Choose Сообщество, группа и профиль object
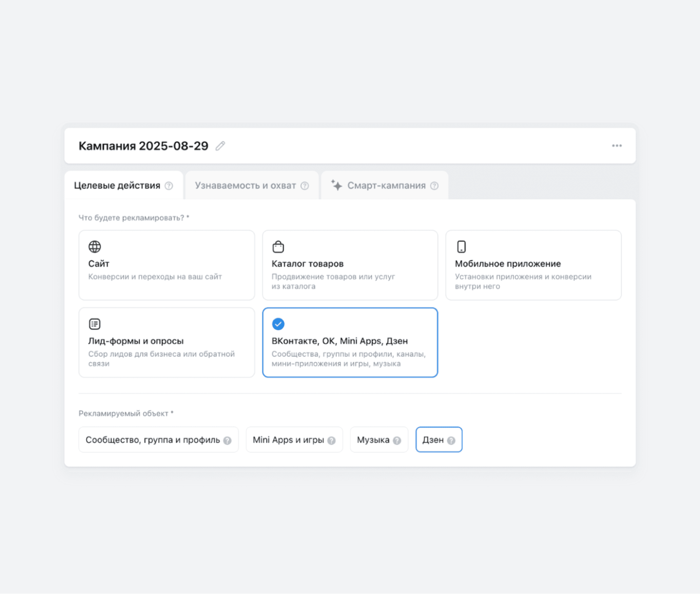This screenshot has width=700, height=594. pyautogui.click(x=153, y=440)
